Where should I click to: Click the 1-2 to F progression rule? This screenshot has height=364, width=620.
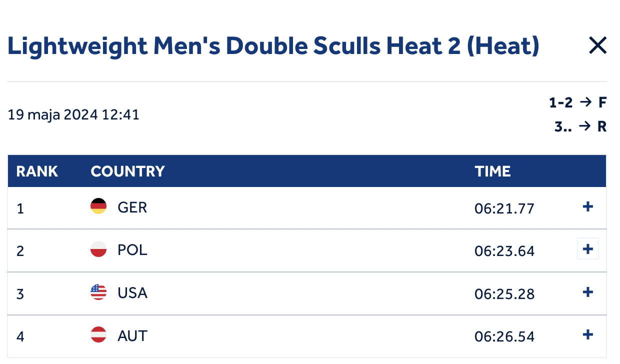[x=577, y=103]
